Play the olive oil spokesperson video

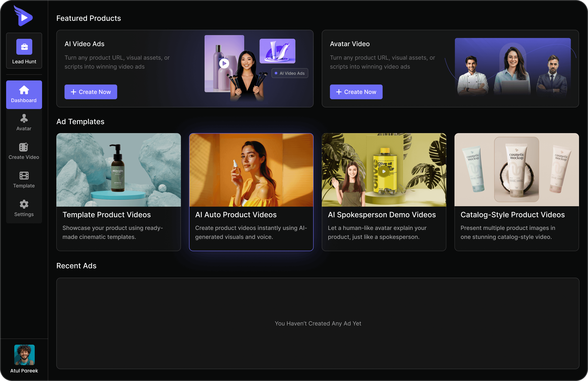coord(384,171)
